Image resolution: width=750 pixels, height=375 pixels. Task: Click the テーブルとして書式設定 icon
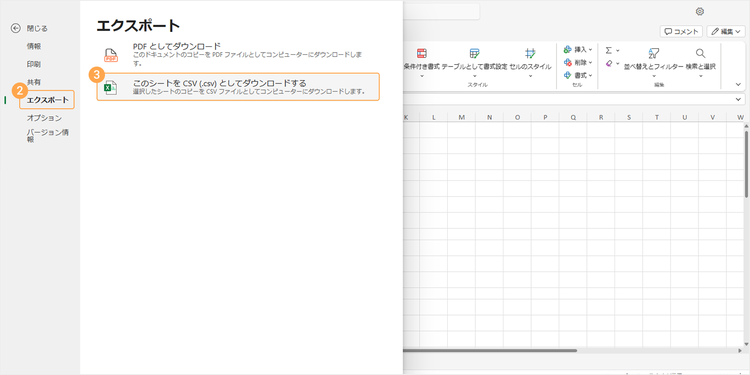pyautogui.click(x=474, y=53)
